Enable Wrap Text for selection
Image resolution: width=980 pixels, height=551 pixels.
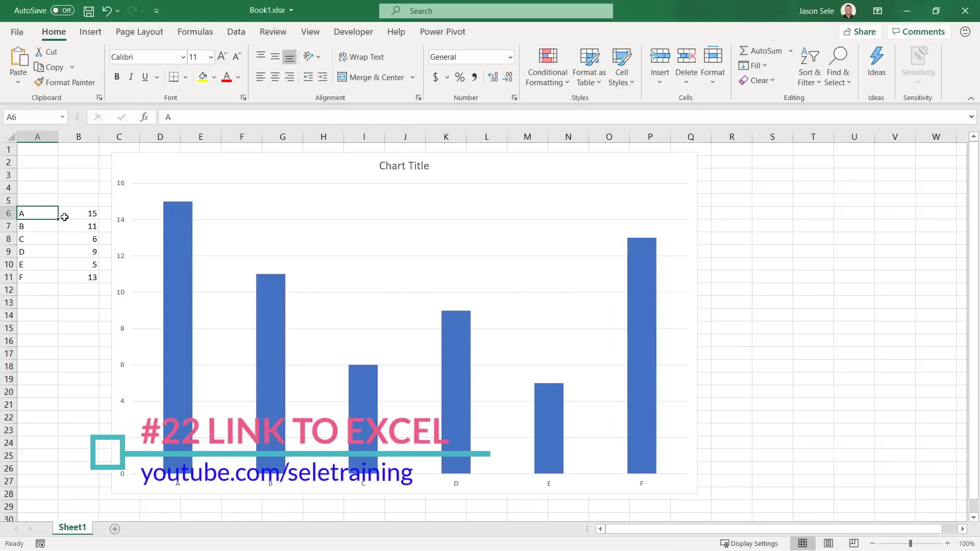[x=362, y=57]
